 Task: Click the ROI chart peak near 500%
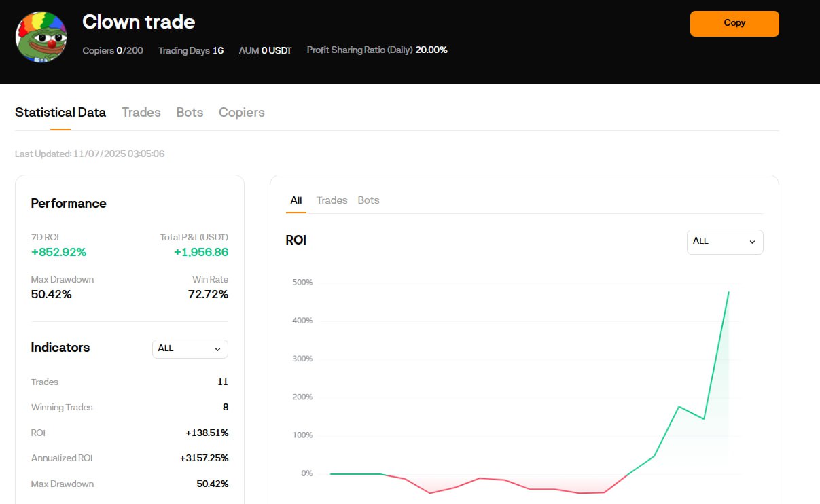(728, 292)
